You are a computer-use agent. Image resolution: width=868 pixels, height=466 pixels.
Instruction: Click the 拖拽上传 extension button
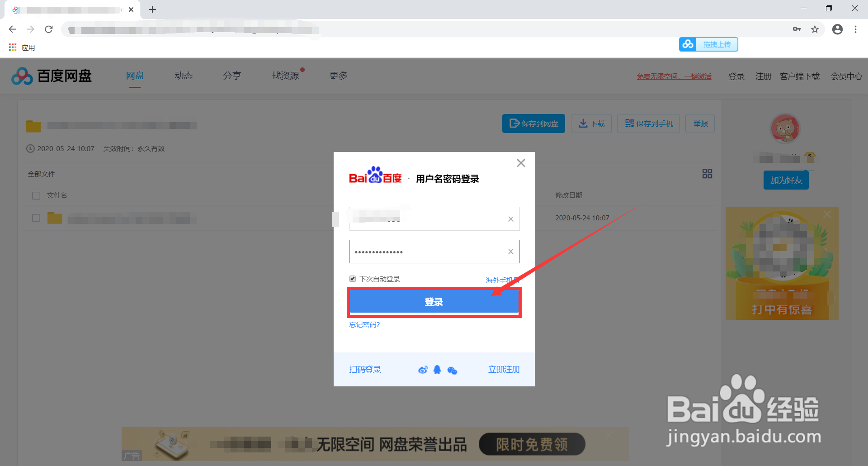point(708,44)
